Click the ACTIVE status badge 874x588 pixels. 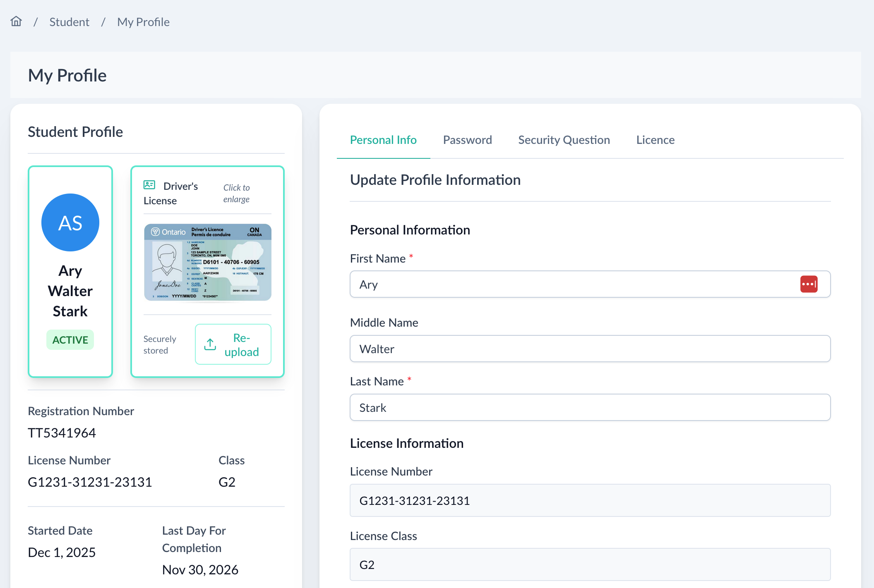pyautogui.click(x=70, y=340)
